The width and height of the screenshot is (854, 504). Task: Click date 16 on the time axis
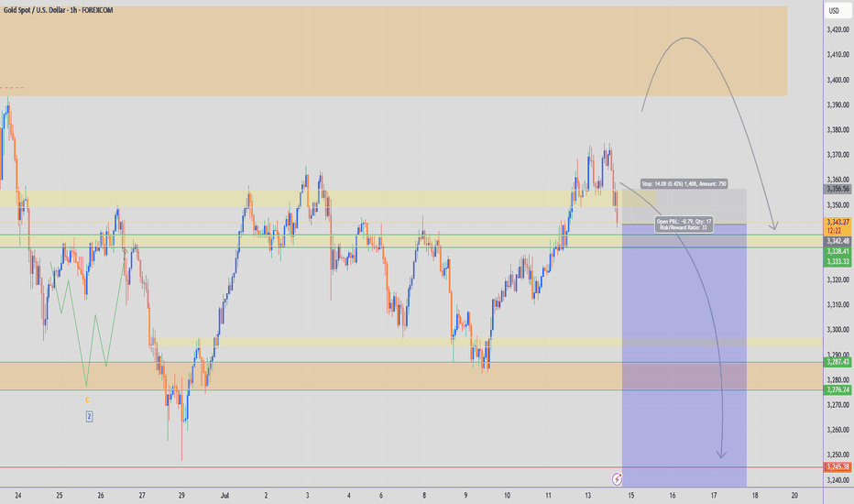[x=673, y=495]
